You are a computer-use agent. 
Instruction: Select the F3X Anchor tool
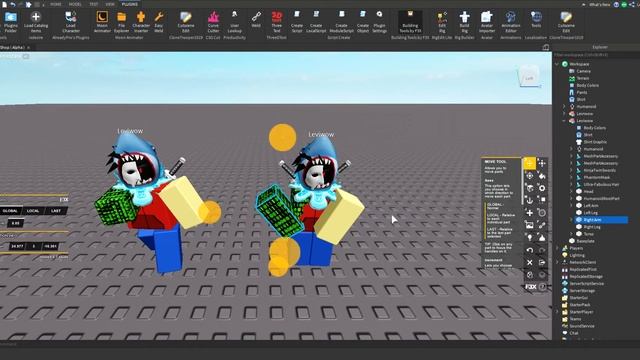(529, 200)
